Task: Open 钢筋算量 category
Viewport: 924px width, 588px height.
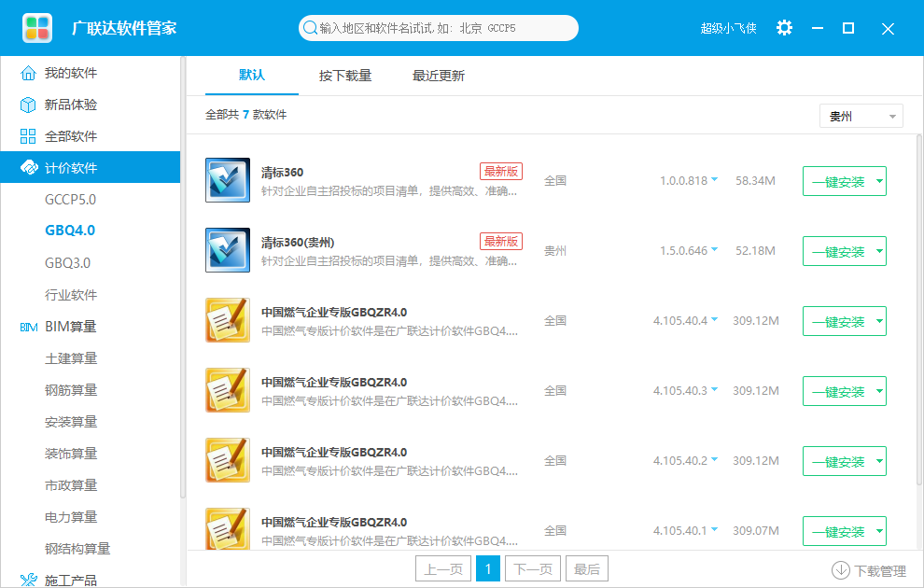Action: point(71,390)
